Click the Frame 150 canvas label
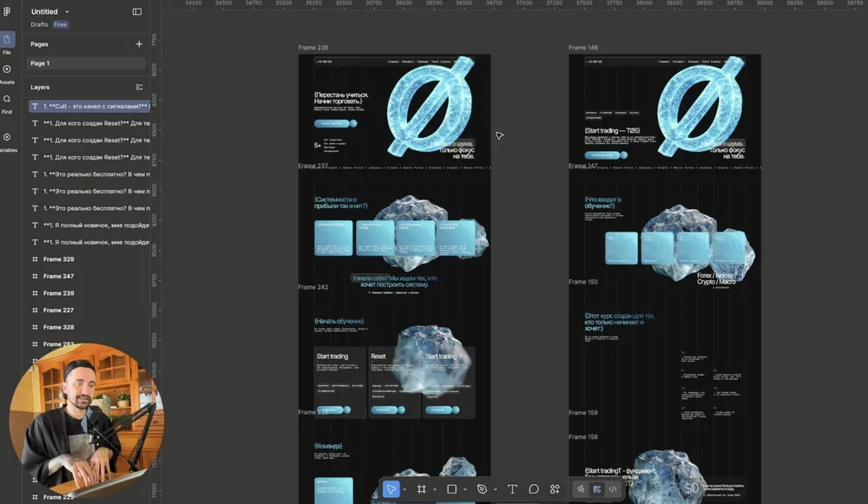This screenshot has height=504, width=868. click(583, 282)
